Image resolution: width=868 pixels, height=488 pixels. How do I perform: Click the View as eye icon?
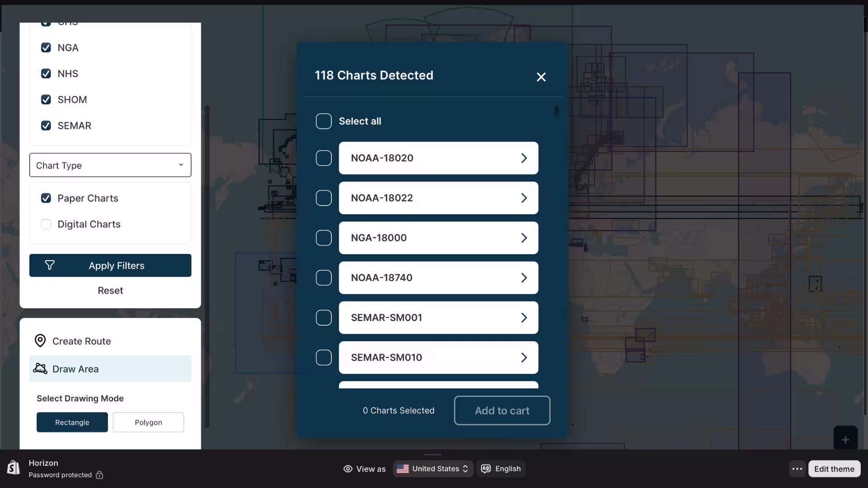[348, 469]
